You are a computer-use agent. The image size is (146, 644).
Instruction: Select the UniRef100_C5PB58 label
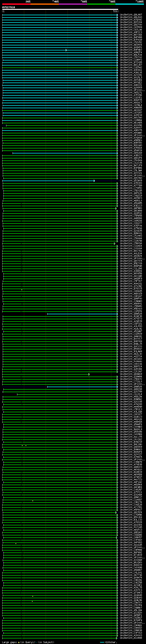pyautogui.click(x=131, y=216)
